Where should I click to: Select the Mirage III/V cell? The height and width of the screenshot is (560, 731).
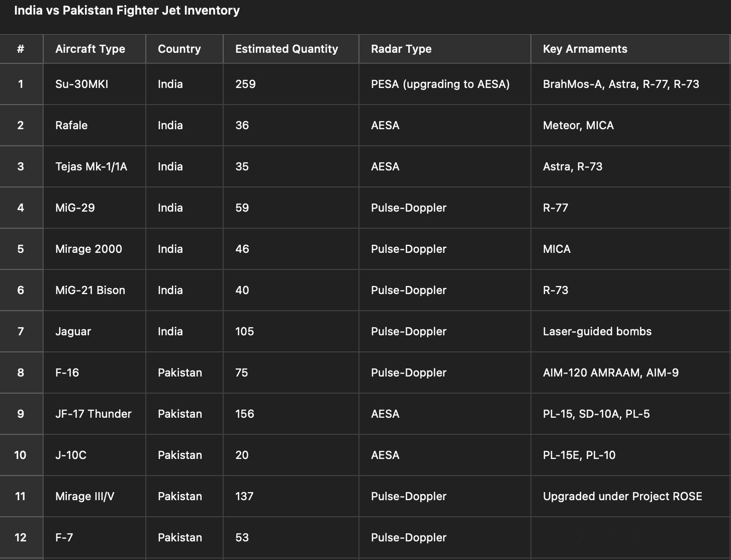point(95,496)
